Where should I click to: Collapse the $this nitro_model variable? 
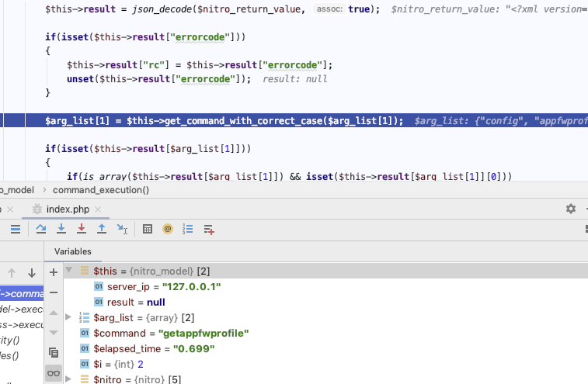[69, 272]
